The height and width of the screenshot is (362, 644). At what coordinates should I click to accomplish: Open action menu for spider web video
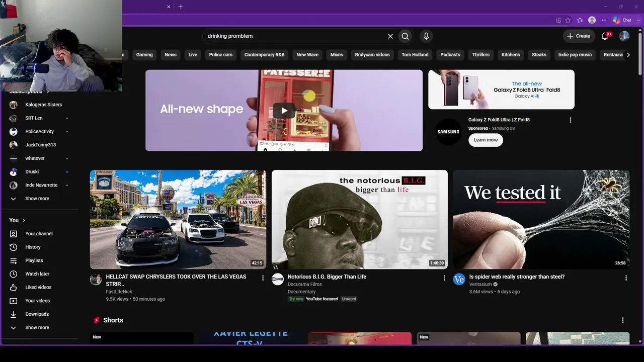click(626, 278)
